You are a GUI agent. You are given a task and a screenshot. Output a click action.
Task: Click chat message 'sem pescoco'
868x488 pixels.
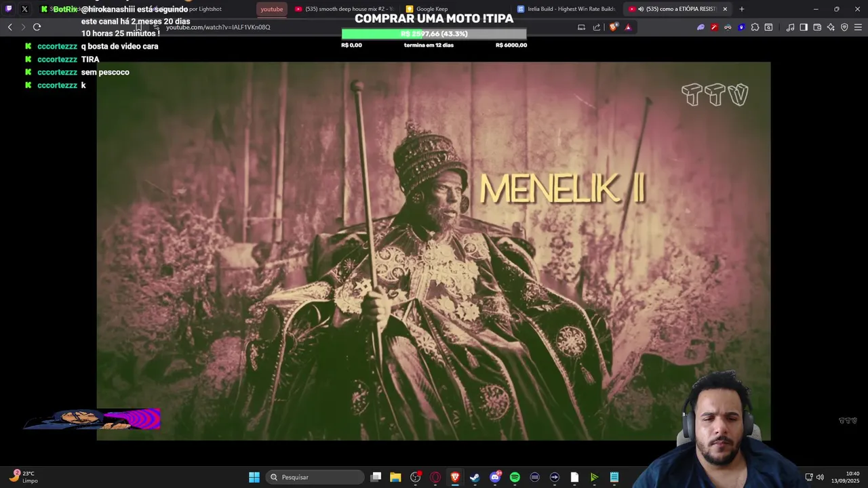[105, 72]
